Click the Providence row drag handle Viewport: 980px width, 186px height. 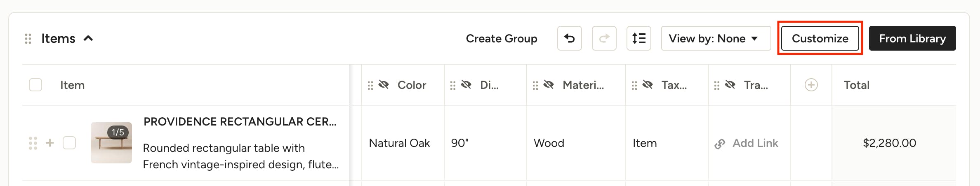pyautogui.click(x=33, y=143)
